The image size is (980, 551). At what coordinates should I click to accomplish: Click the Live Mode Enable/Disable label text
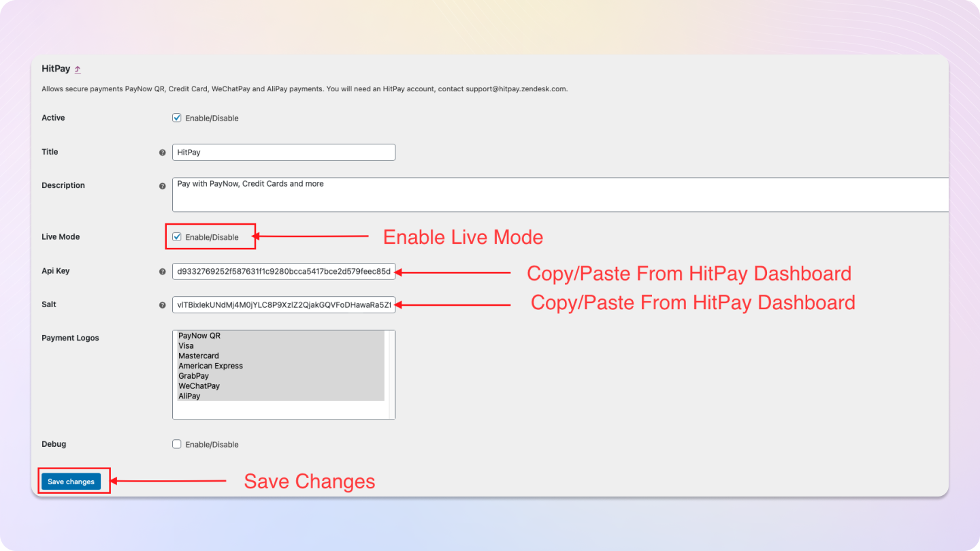point(212,238)
